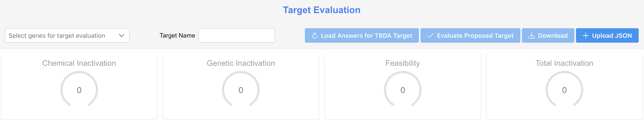Open the gene selection dropdown

pos(62,36)
